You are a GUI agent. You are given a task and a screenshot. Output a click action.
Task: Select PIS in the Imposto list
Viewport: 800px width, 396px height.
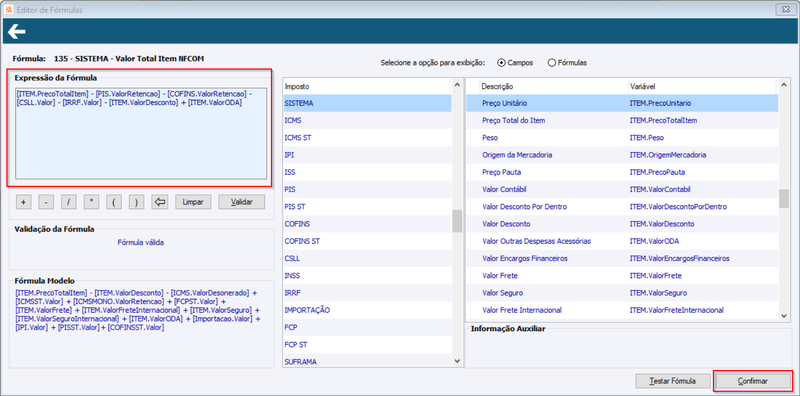(x=367, y=189)
